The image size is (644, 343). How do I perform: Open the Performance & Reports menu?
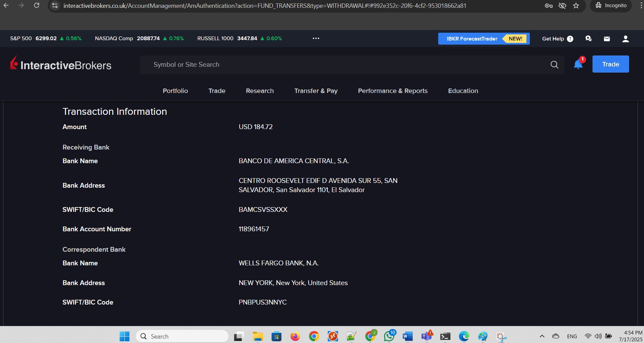(393, 91)
